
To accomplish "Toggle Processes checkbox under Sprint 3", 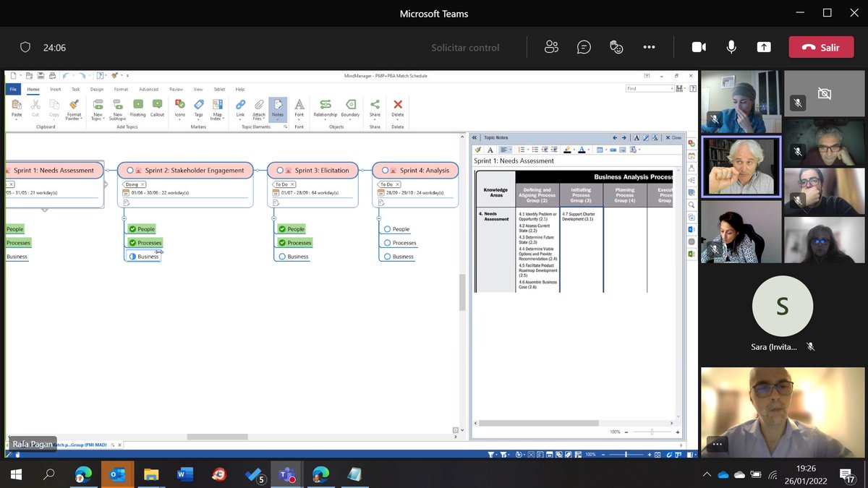I will point(283,243).
